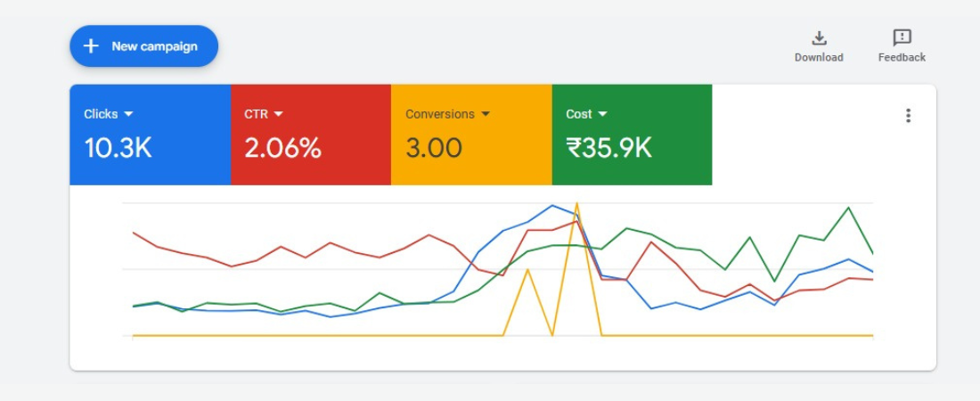
Task: Open the three-dot more options menu
Action: tap(908, 115)
